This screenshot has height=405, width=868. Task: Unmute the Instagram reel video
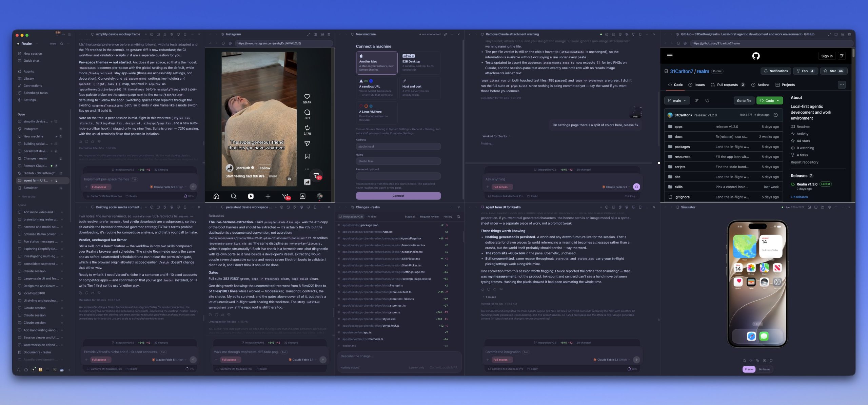click(x=289, y=179)
